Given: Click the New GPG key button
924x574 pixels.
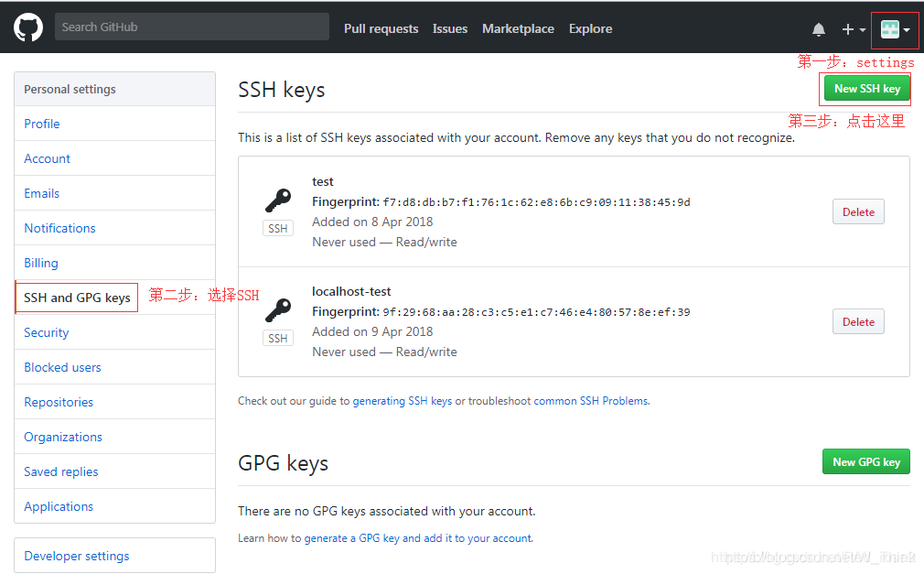Looking at the screenshot, I should click(x=866, y=462).
